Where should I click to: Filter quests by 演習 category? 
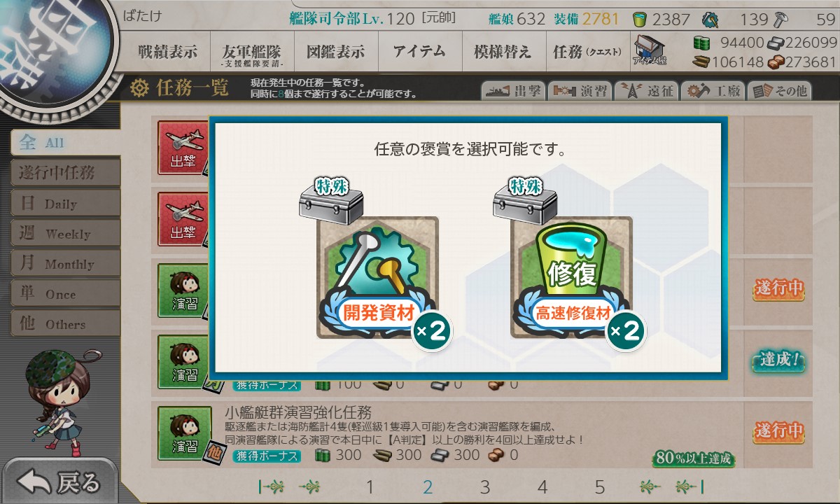579,90
